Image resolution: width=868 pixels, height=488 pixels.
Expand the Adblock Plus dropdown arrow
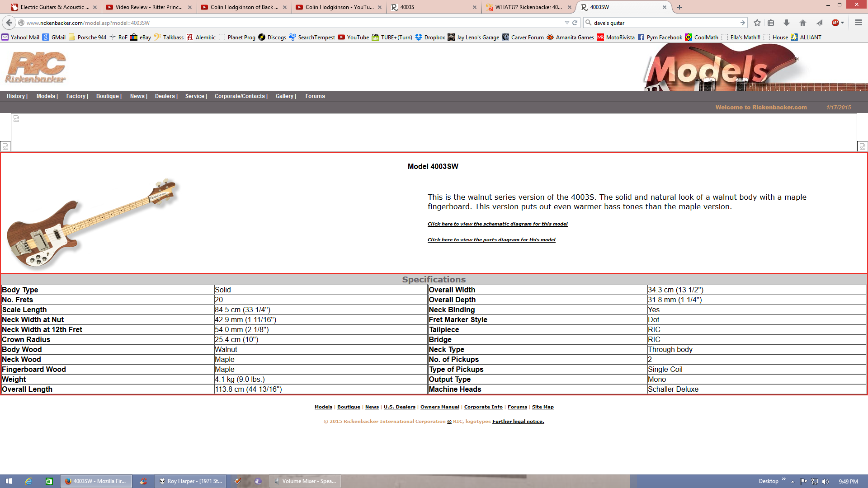click(843, 23)
